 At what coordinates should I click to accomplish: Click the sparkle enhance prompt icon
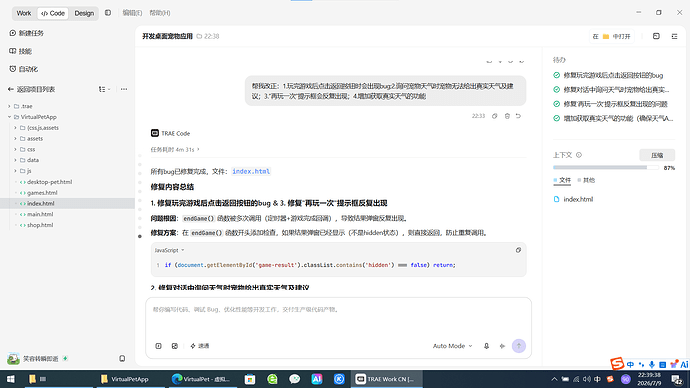coord(502,346)
